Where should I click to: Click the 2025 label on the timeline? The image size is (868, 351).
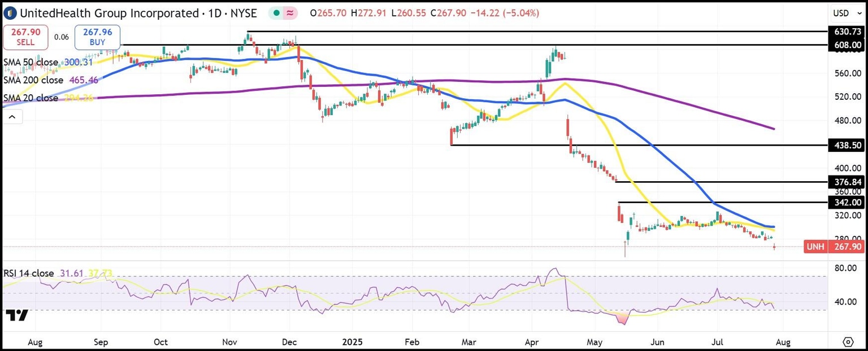353,342
